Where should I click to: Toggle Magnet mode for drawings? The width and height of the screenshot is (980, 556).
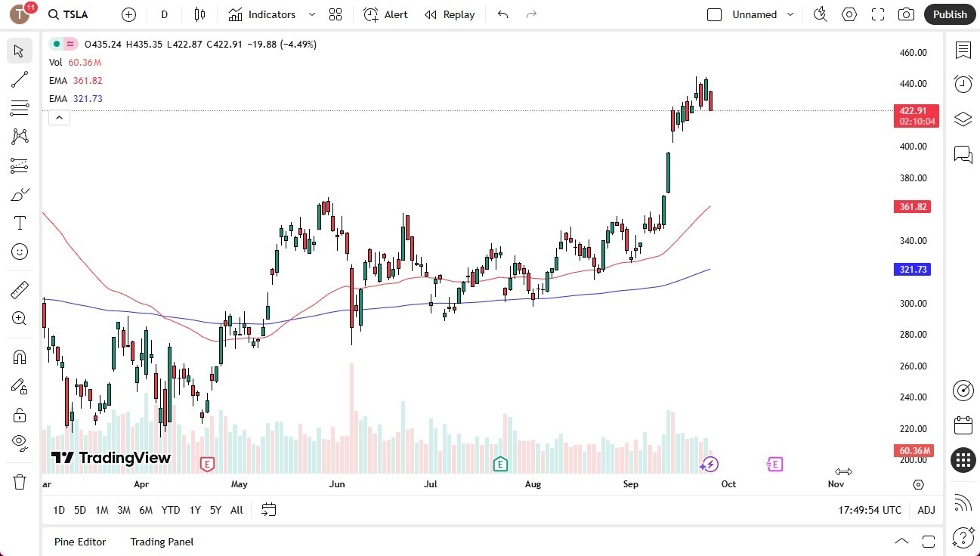[x=19, y=357]
